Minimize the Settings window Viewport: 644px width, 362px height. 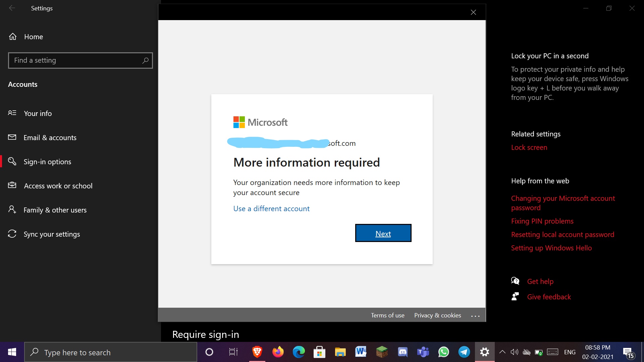point(586,8)
